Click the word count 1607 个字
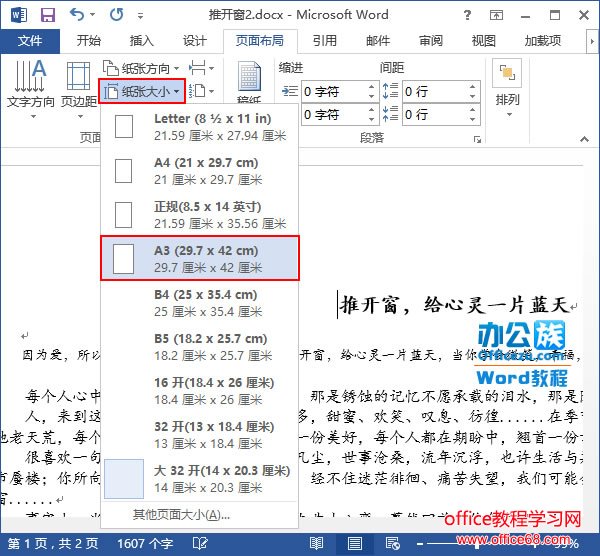This screenshot has height=556, width=600. pyautogui.click(x=145, y=544)
